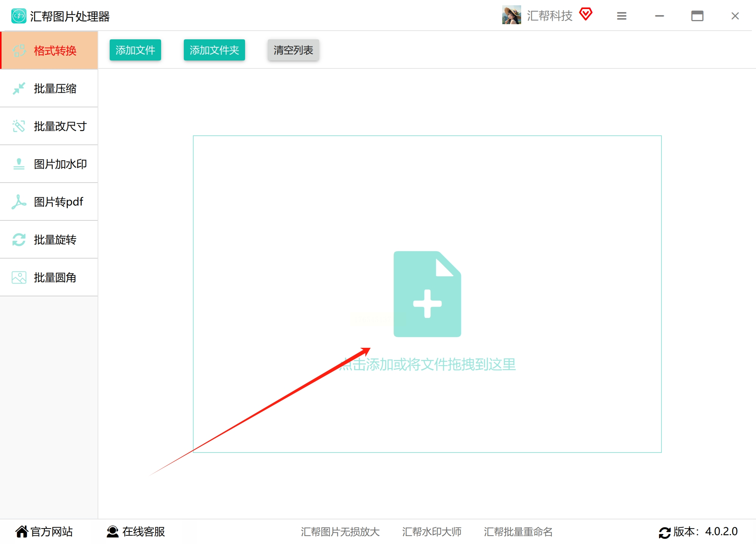The width and height of the screenshot is (756, 544).
Task: Click the red VIP diamond icon
Action: coord(585,14)
